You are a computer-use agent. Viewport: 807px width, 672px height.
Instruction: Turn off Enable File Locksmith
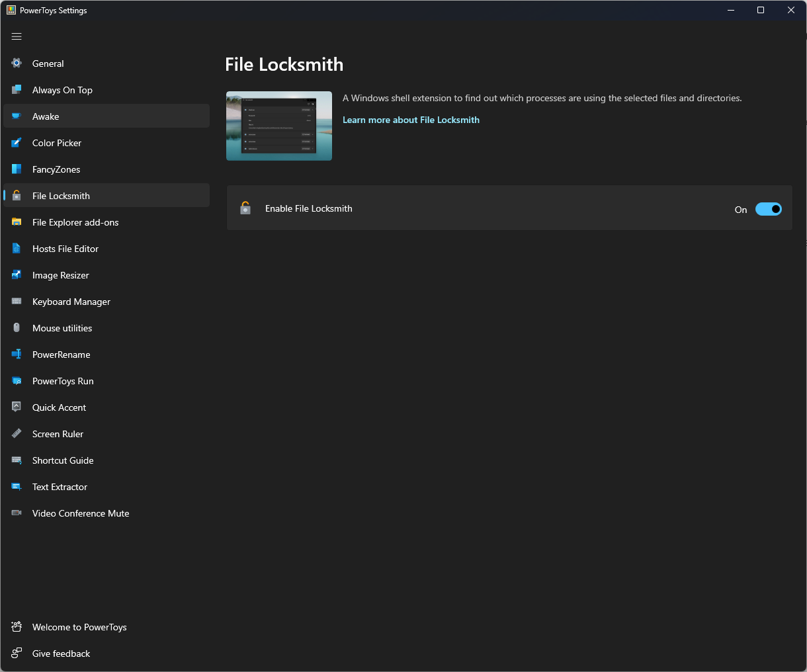coord(768,208)
